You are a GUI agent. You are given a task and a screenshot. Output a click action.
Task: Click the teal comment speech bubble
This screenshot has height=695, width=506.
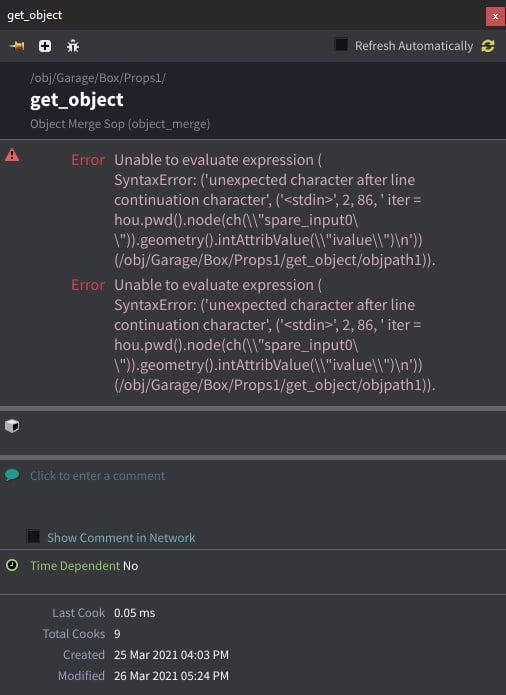click(x=12, y=475)
